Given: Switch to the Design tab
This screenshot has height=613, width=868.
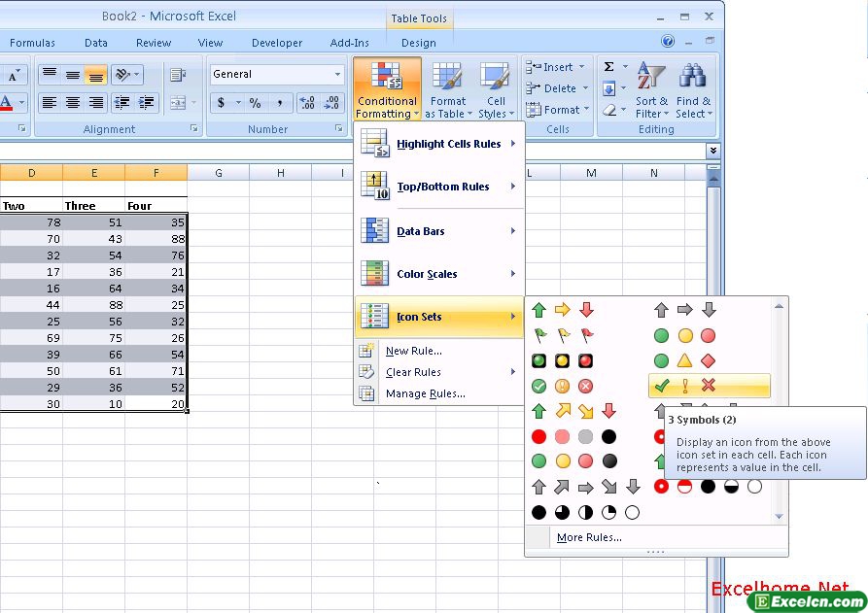Looking at the screenshot, I should (419, 43).
